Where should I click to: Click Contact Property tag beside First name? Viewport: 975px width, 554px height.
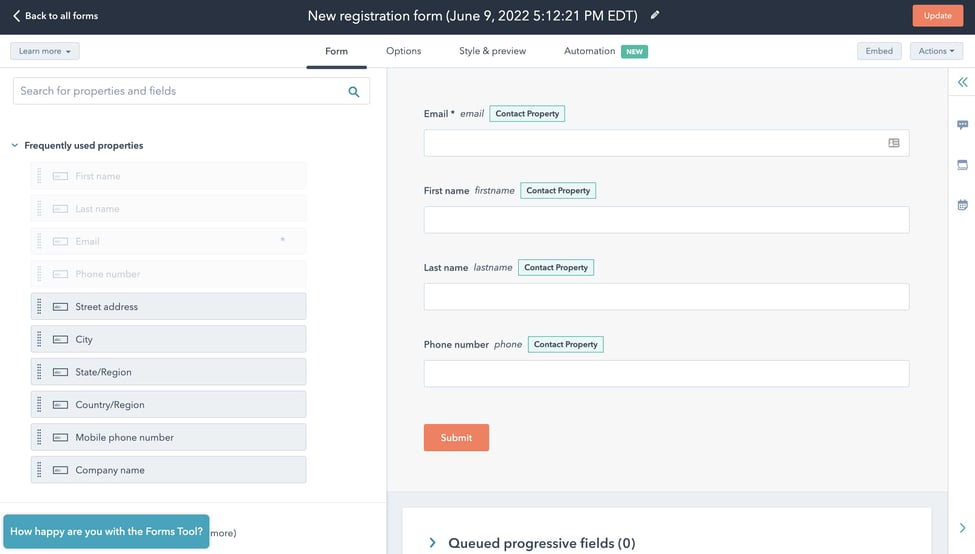tap(558, 191)
